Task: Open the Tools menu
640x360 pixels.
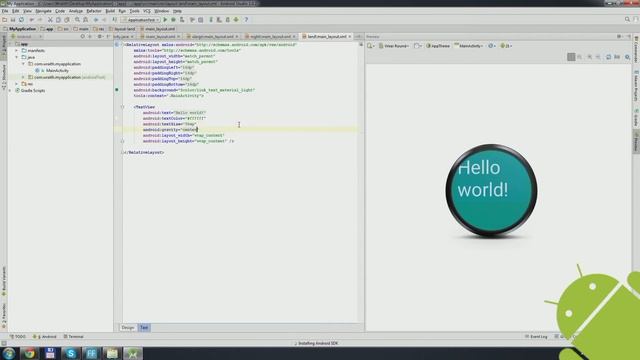Action: tap(134, 11)
